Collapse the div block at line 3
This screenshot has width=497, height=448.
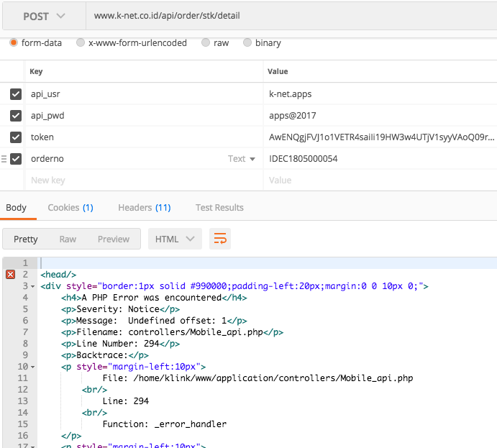34,286
